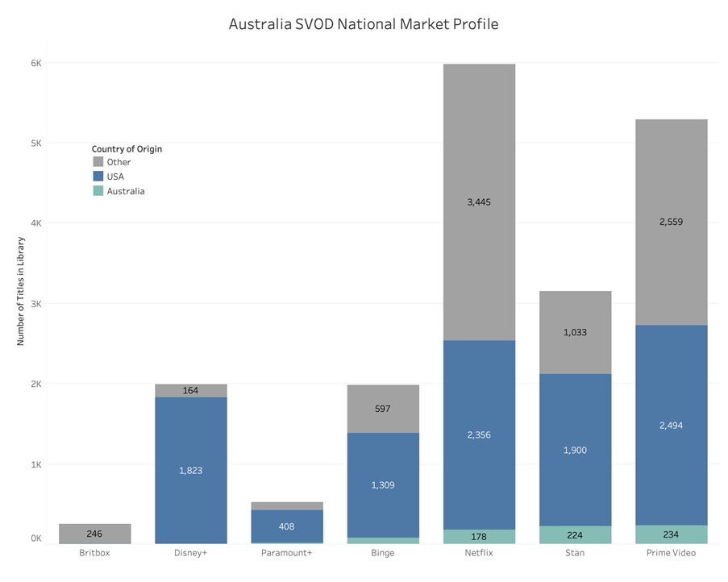Click the small teal Australia segment of Binge
Screen dimensions: 728x582
click(383, 541)
